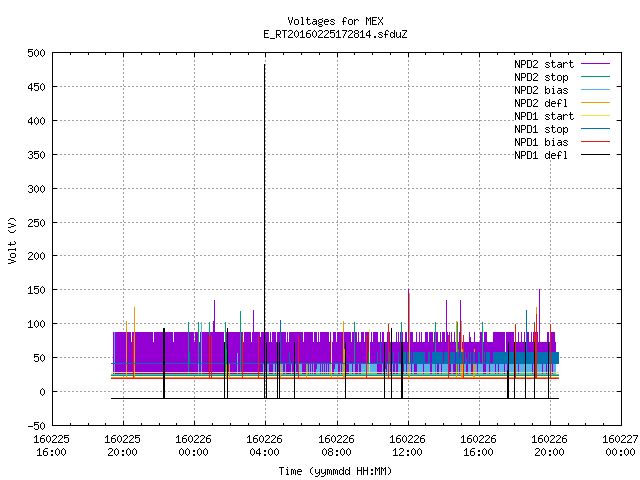The height and width of the screenshot is (480, 640).
Task: Click the '160226 08:00' x-axis tick label
Action: click(x=336, y=446)
